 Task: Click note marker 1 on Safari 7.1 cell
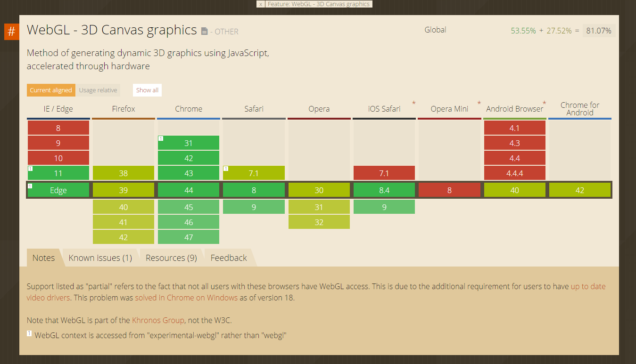226,169
